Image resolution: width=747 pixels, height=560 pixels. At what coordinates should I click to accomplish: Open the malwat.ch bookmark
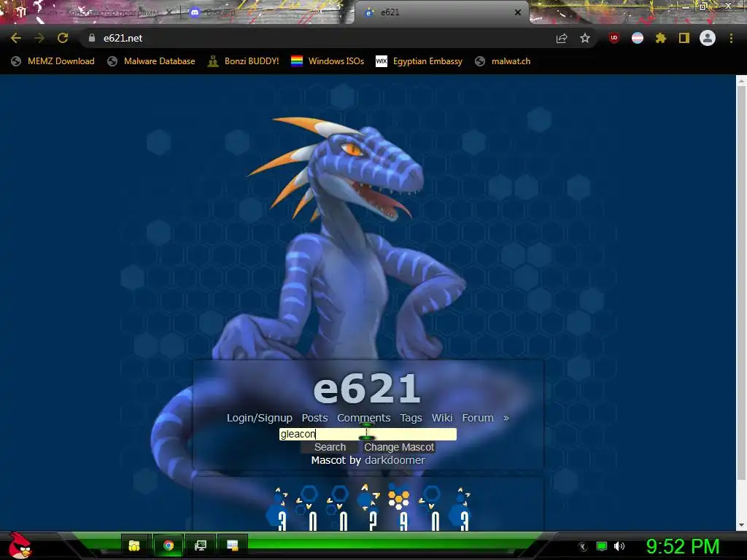[x=503, y=61]
